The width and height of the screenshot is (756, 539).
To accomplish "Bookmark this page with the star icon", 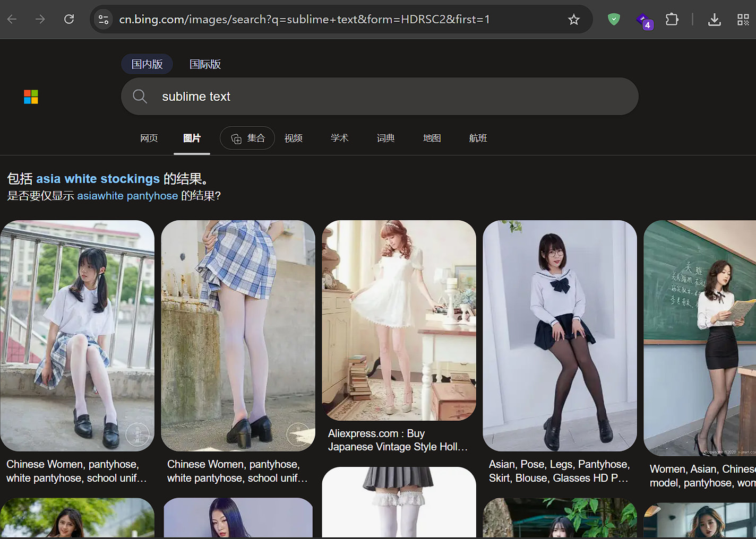I will coord(573,20).
